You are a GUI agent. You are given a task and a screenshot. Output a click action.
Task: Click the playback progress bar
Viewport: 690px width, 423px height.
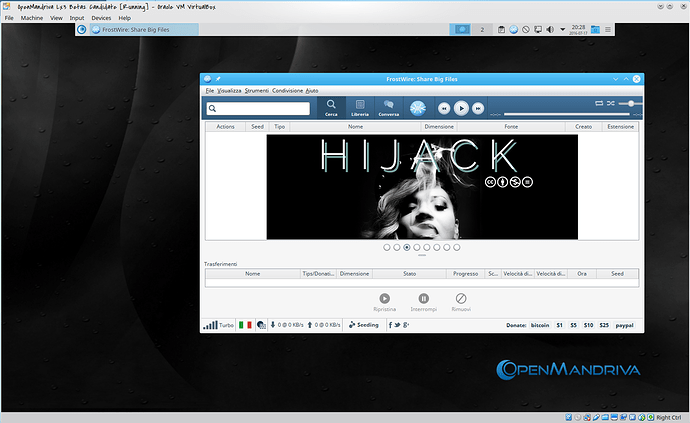point(567,114)
